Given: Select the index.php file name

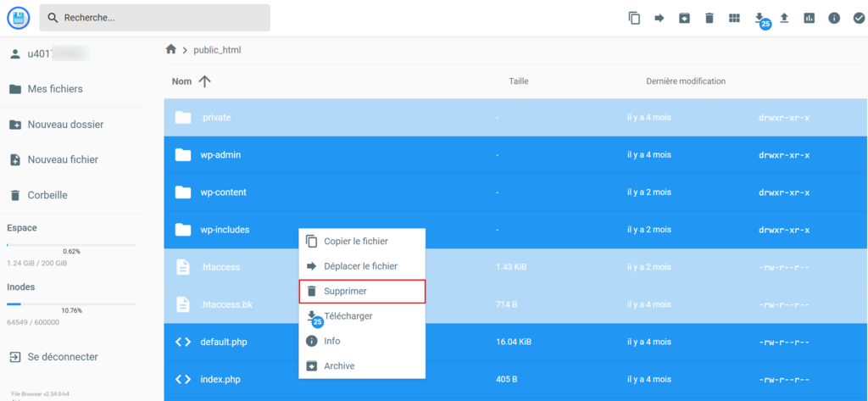Looking at the screenshot, I should click(220, 380).
